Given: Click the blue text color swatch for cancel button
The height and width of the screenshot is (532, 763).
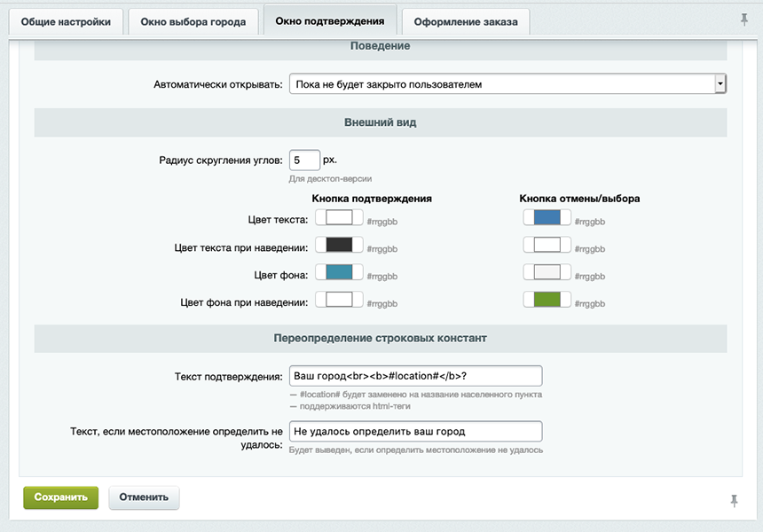Looking at the screenshot, I should [x=548, y=217].
